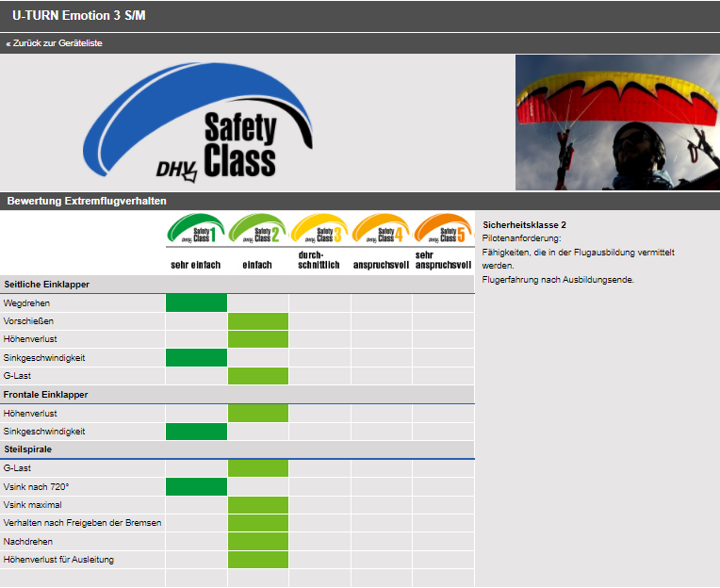Click the Safety Class 3 badge icon

pyautogui.click(x=319, y=228)
